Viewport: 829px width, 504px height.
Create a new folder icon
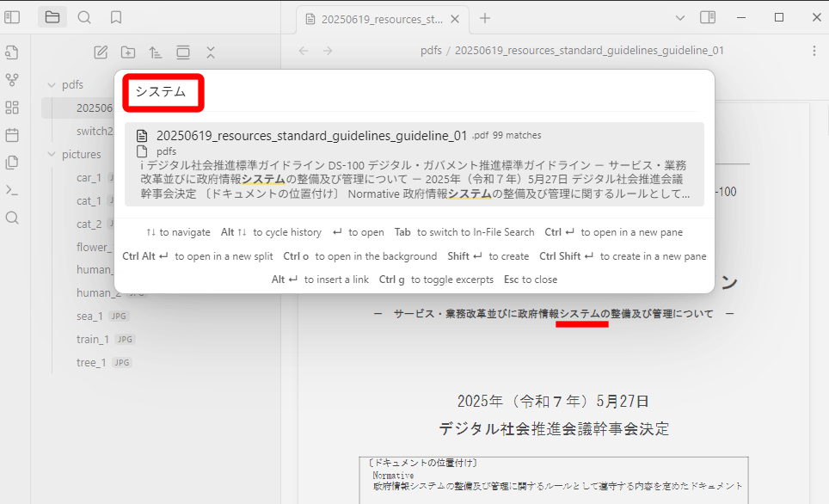click(128, 52)
